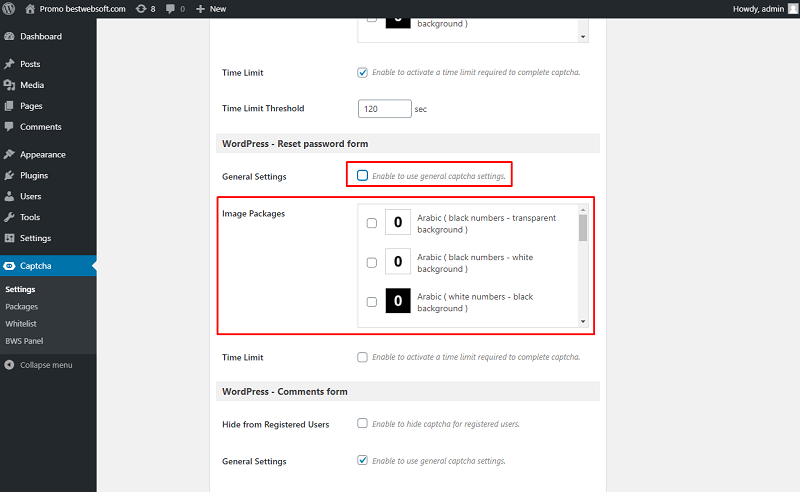800x492 pixels.
Task: Click the Settings sliders icon
Action: (9, 238)
